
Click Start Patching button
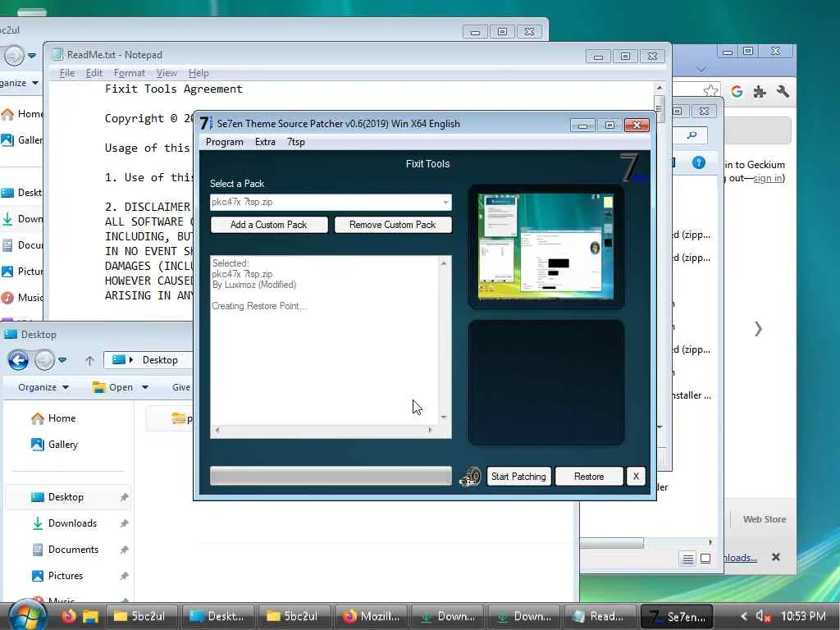pyautogui.click(x=518, y=477)
